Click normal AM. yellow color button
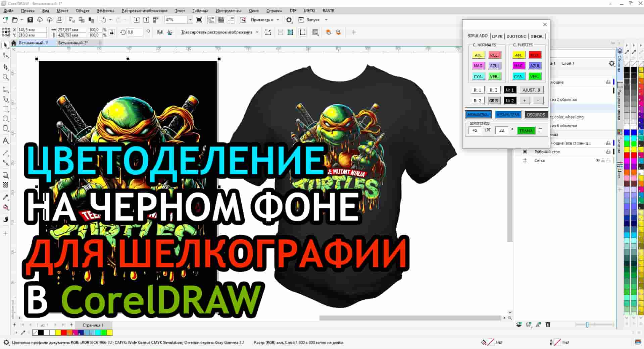Screen dimensions: 644x349 (x=478, y=55)
